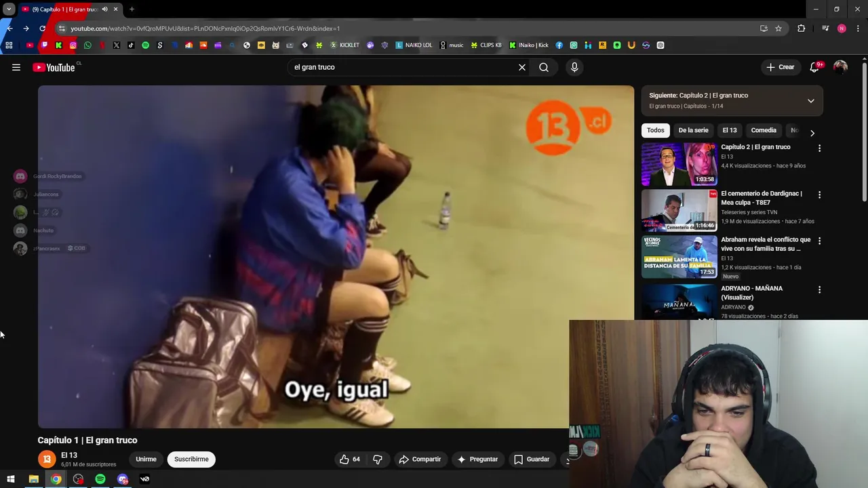The image size is (868, 488).
Task: Open the El 13 channel name link
Action: [69, 455]
